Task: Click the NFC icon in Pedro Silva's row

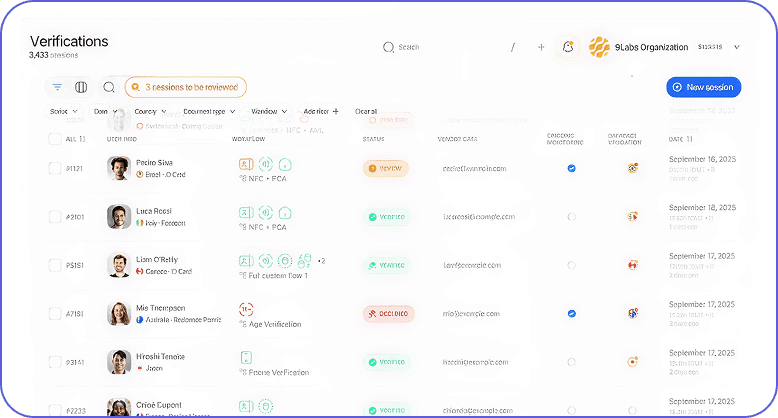Action: 265,164
